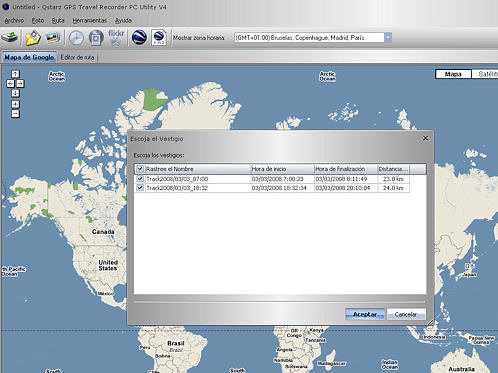The image size is (498, 373).
Task: Click the Australia label on map
Action: 462,369
